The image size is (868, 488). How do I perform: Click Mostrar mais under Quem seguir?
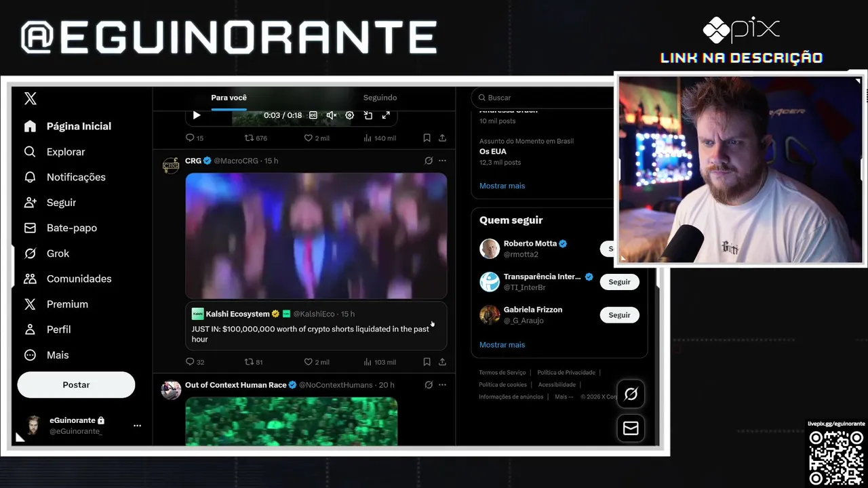(x=502, y=345)
